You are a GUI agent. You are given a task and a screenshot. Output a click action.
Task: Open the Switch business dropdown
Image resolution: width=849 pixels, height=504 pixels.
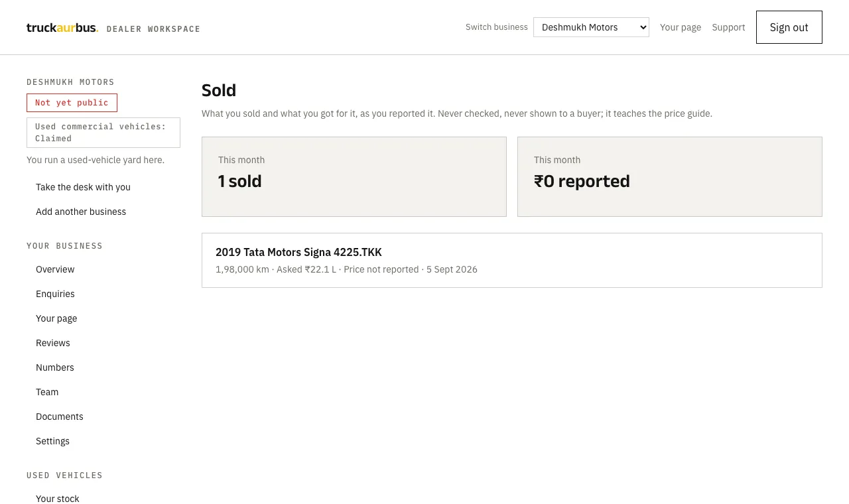[591, 27]
